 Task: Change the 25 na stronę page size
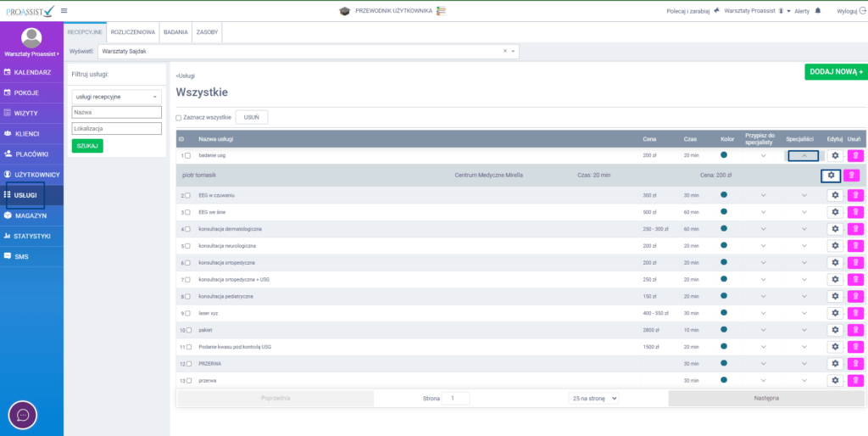[593, 398]
